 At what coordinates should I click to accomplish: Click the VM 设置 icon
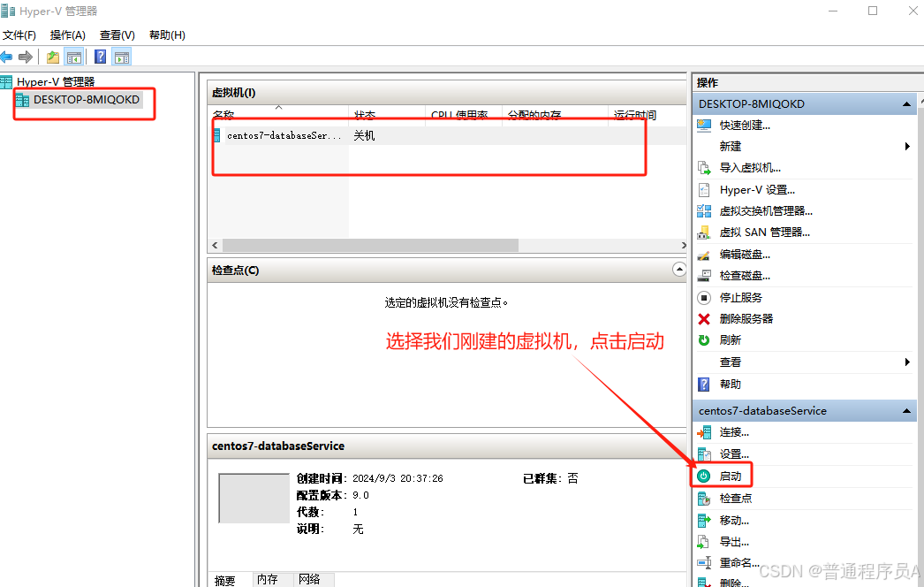click(x=704, y=454)
